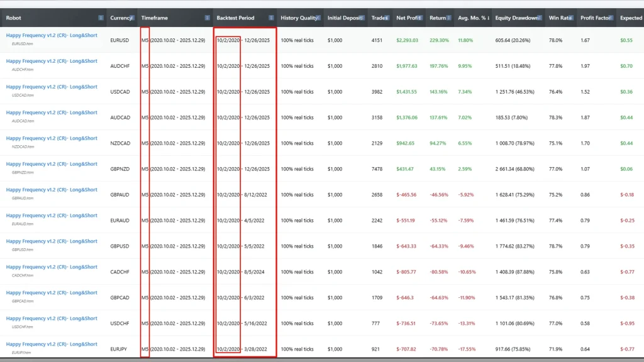The height and width of the screenshot is (362, 644).
Task: Click the Return column sort icon
Action: tap(449, 18)
